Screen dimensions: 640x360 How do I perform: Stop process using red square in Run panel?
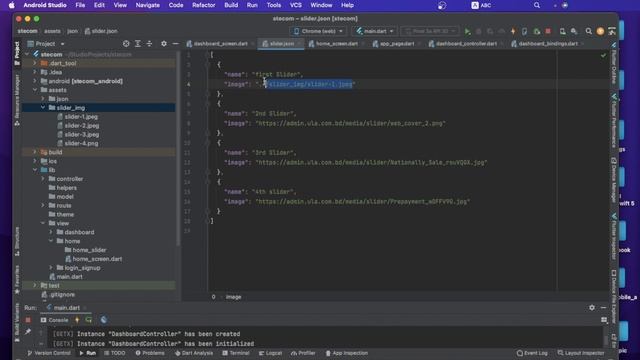click(28, 320)
